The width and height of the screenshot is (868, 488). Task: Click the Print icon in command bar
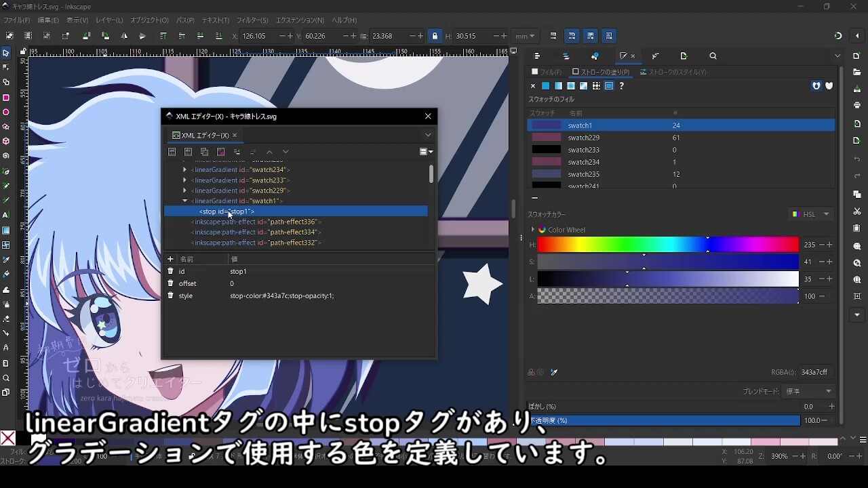857,105
